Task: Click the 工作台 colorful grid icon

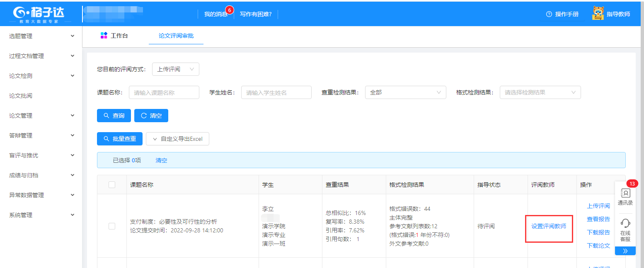Action: 104,36
